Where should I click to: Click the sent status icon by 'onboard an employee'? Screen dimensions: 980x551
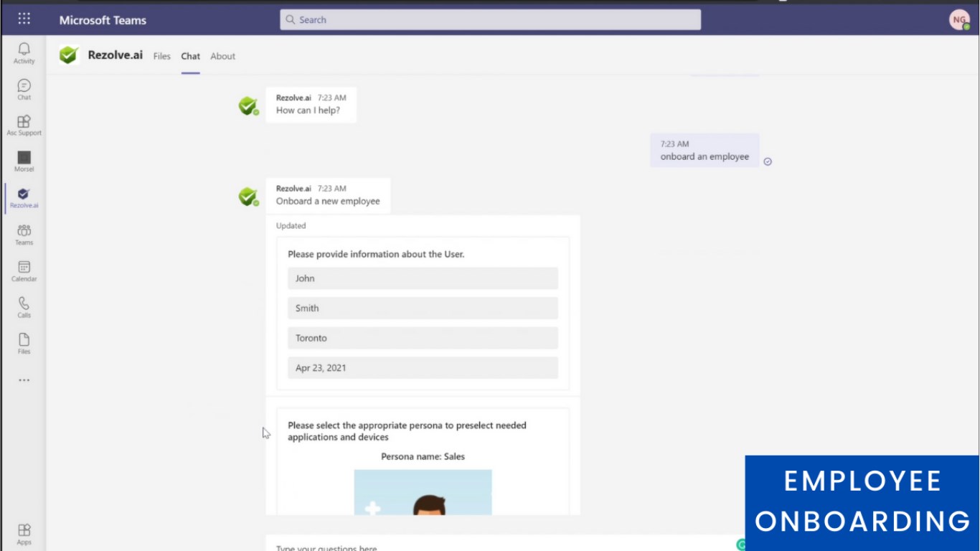coord(768,161)
